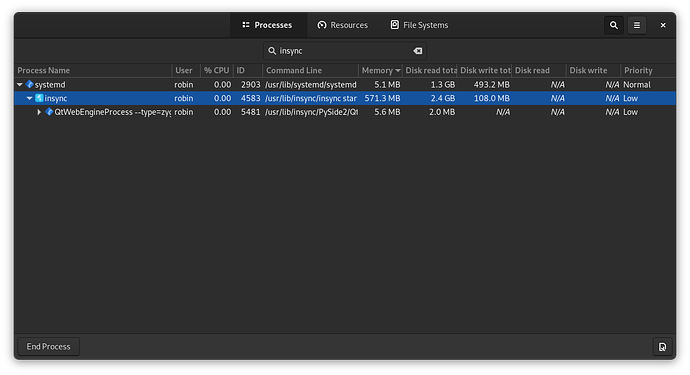The width and height of the screenshot is (690, 375).
Task: Collapse the systemd tree row
Action: [x=20, y=84]
